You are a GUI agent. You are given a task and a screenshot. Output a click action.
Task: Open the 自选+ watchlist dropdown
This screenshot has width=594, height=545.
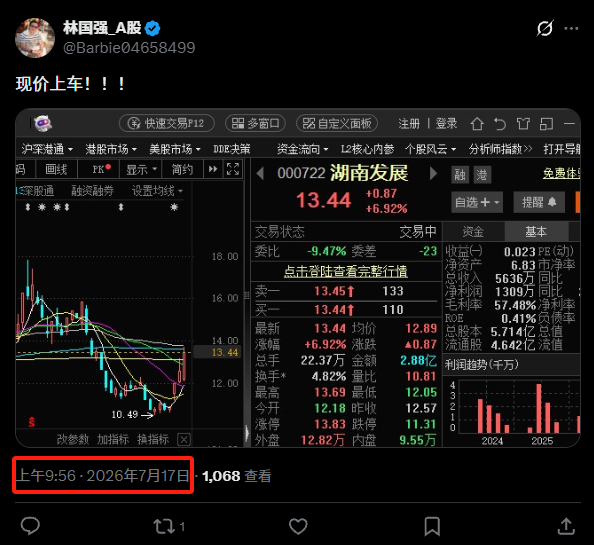(477, 202)
